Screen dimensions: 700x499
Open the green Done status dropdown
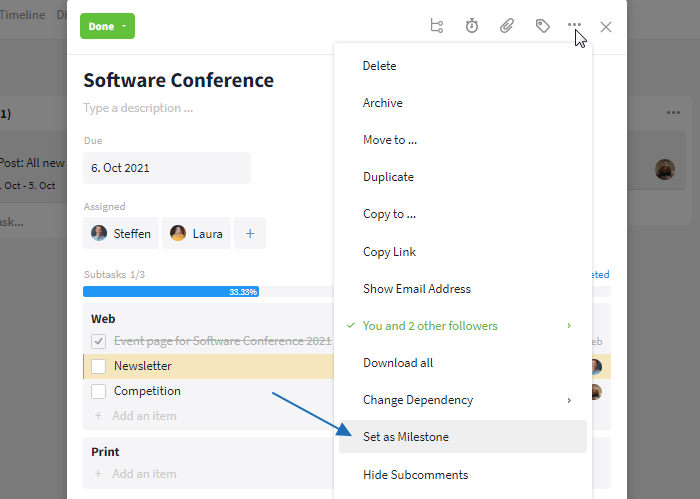pyautogui.click(x=107, y=26)
